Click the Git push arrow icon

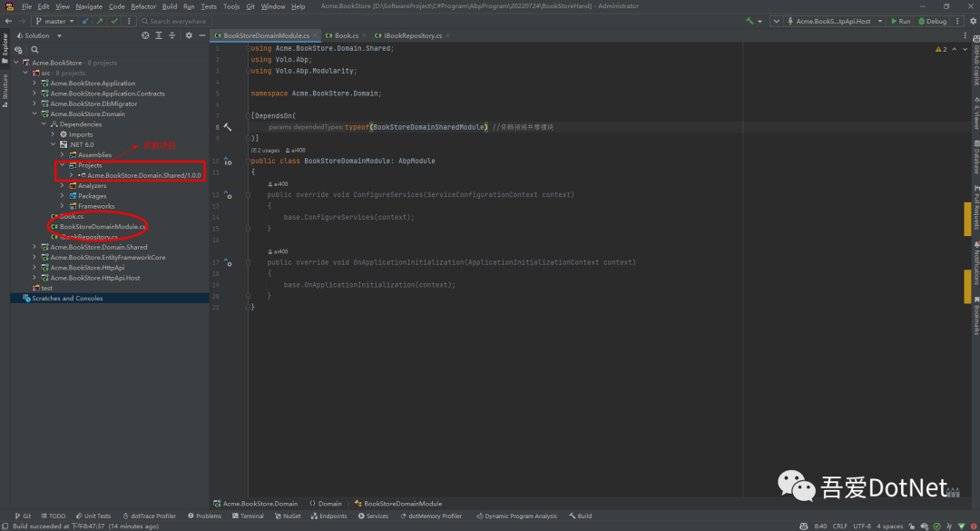(x=100, y=21)
